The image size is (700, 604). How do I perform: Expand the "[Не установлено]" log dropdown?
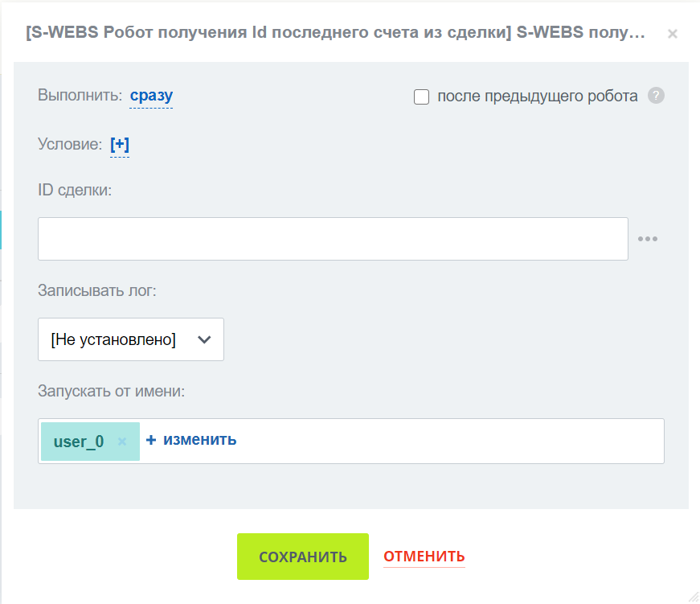click(130, 339)
